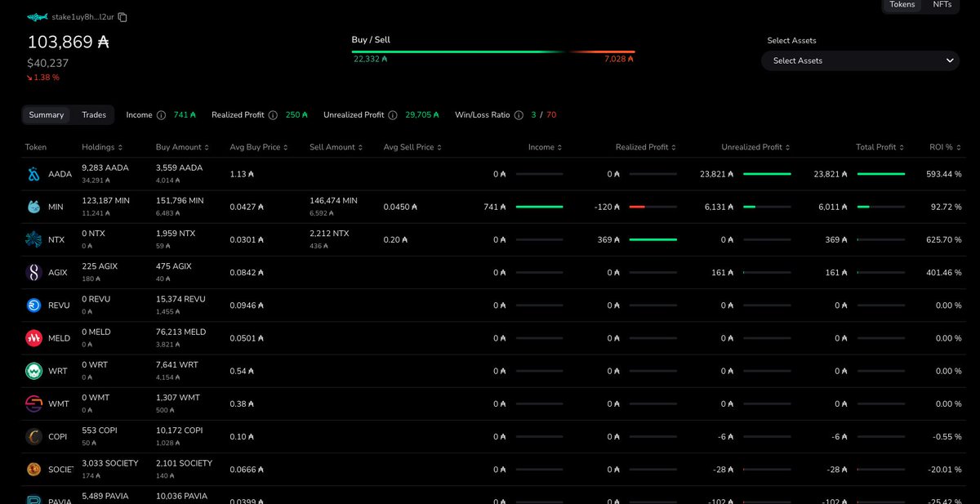Click NTX realized profit green bar

653,239
